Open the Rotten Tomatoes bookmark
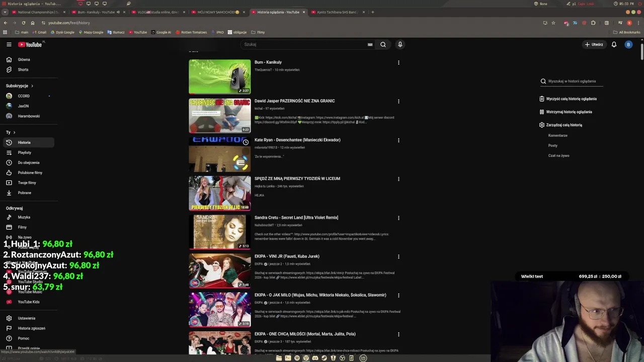The image size is (644, 362). click(x=191, y=32)
